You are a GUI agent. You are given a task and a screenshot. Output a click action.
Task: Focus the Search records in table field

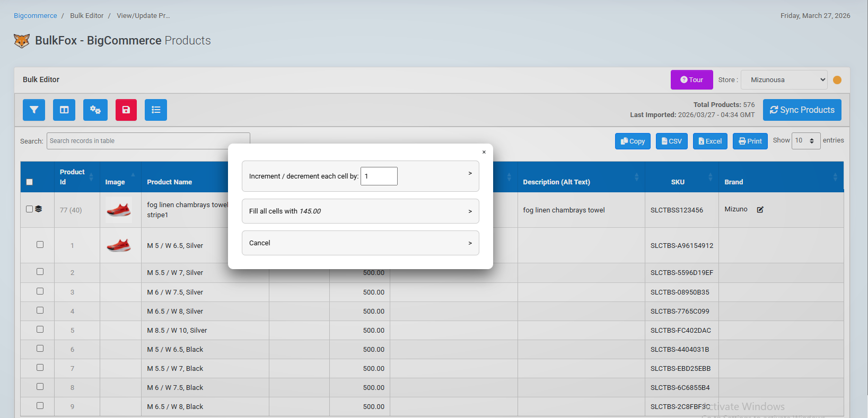tap(148, 141)
